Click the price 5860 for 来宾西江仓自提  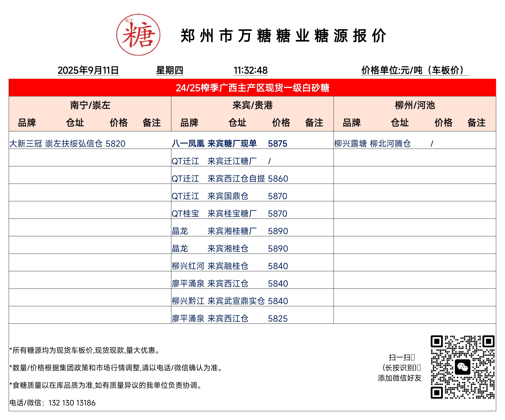(278, 179)
